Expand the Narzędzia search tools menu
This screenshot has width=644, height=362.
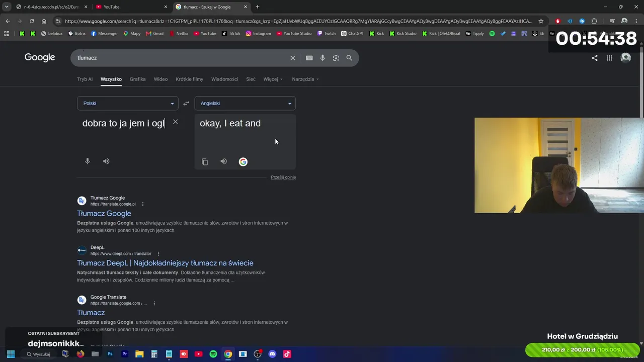[x=305, y=79]
